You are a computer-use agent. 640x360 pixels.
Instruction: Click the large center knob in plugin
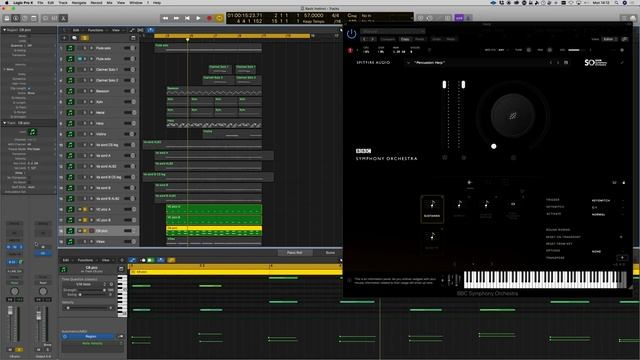[512, 116]
